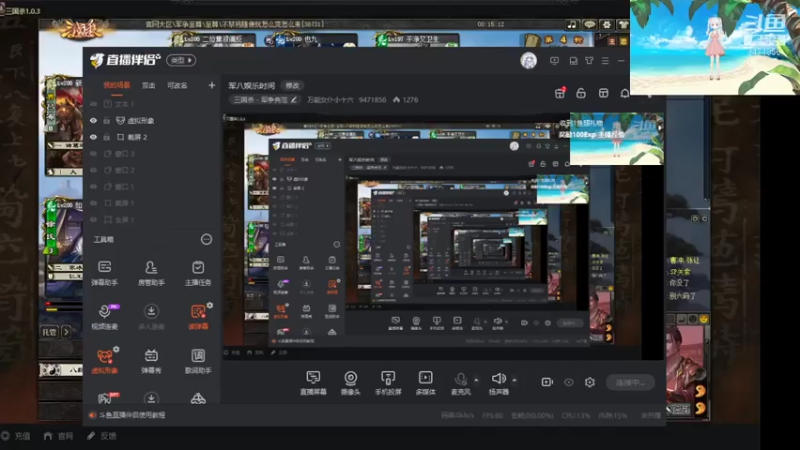Open stream settings gear in bottom bar
This screenshot has width=800, height=450.
pyautogui.click(x=590, y=382)
